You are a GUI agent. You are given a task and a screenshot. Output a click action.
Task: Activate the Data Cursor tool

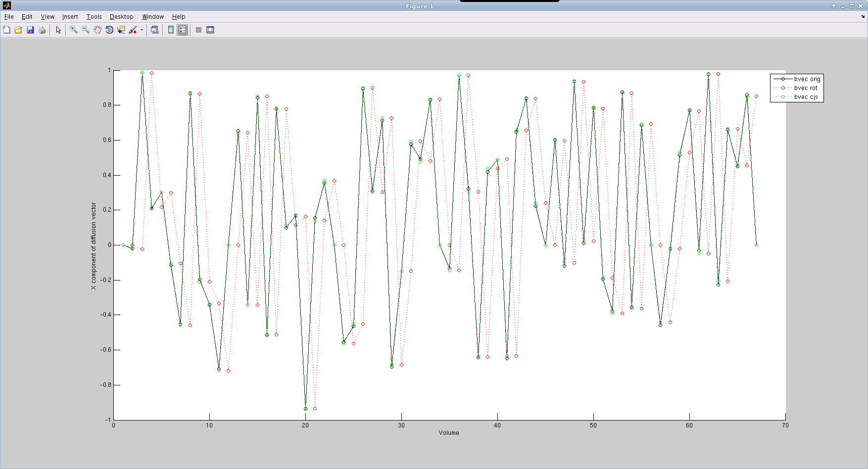[121, 30]
